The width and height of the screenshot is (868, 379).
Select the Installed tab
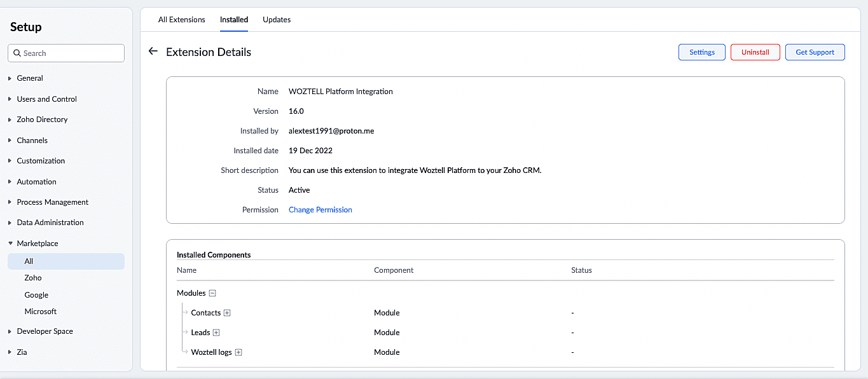pyautogui.click(x=234, y=20)
